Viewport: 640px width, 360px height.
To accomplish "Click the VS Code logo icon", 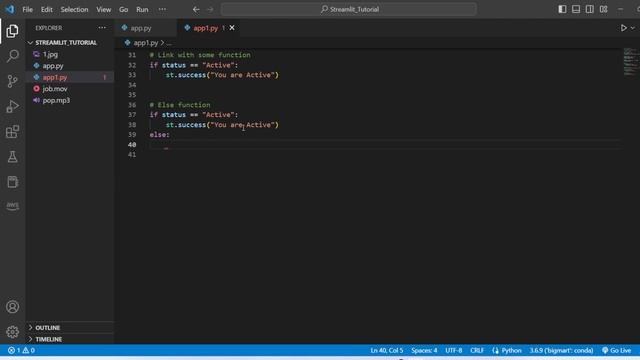I will (10, 9).
